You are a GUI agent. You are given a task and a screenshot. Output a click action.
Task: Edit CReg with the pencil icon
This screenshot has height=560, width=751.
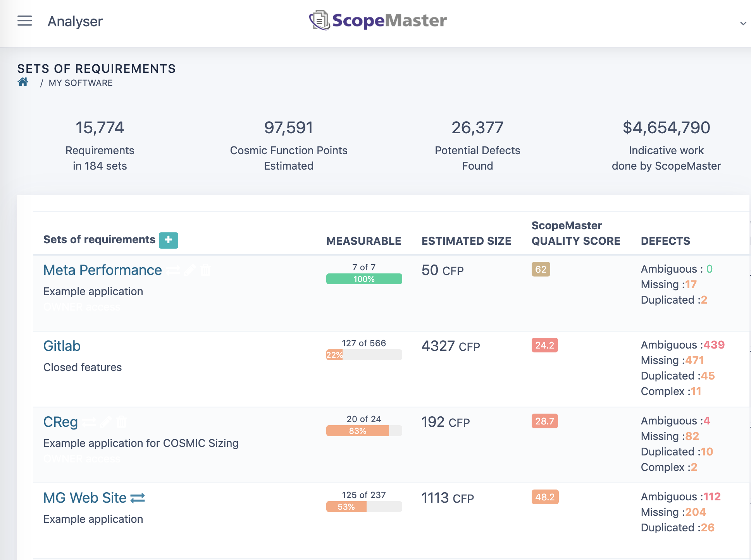tap(105, 422)
